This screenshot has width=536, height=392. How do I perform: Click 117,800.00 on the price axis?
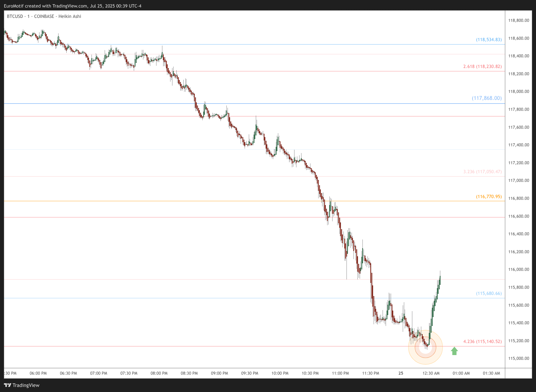point(519,109)
